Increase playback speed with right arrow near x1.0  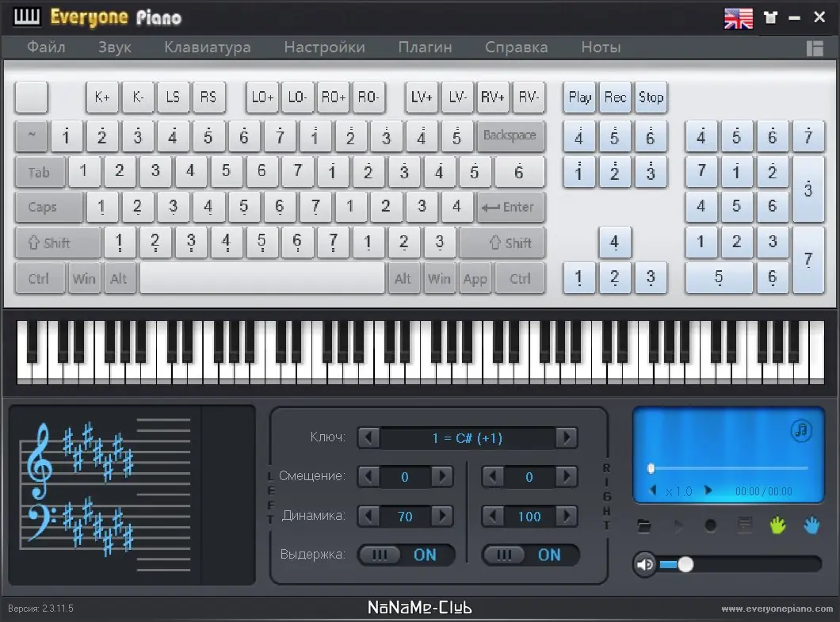[708, 490]
